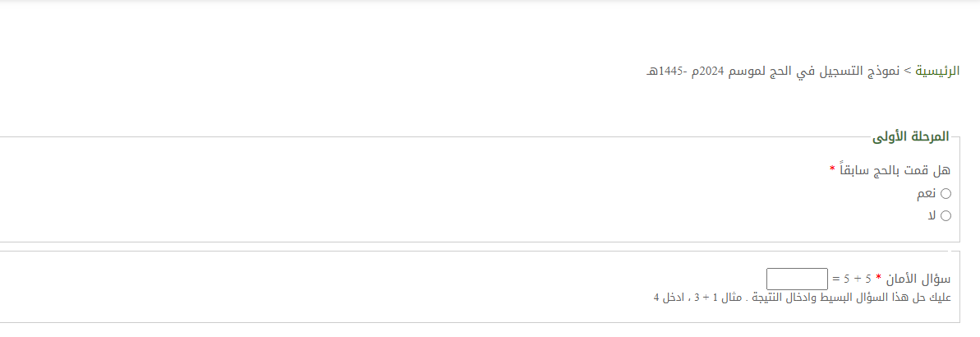This screenshot has height=337, width=980.
Task: Click "وادخال النتيجة" in the help text
Action: [780, 296]
